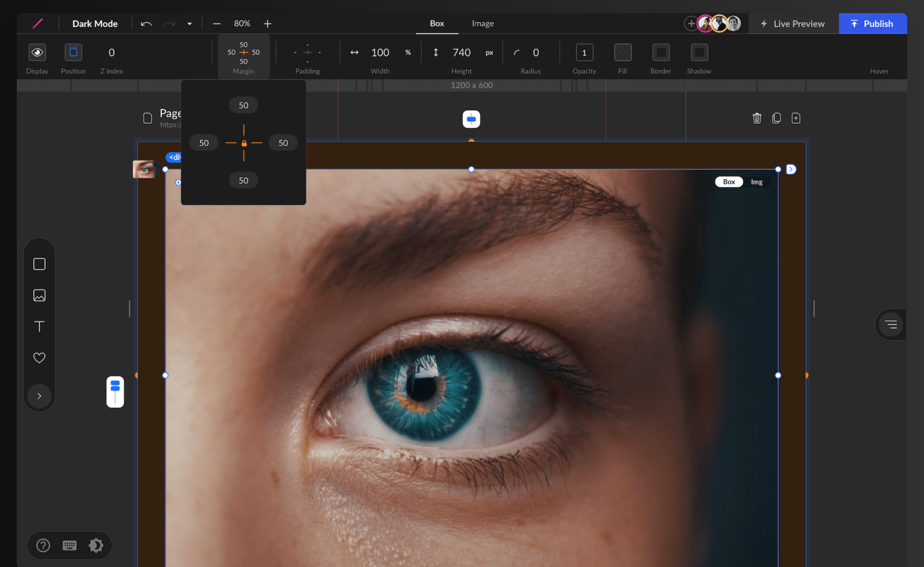Open the help question mark icon

(x=43, y=545)
